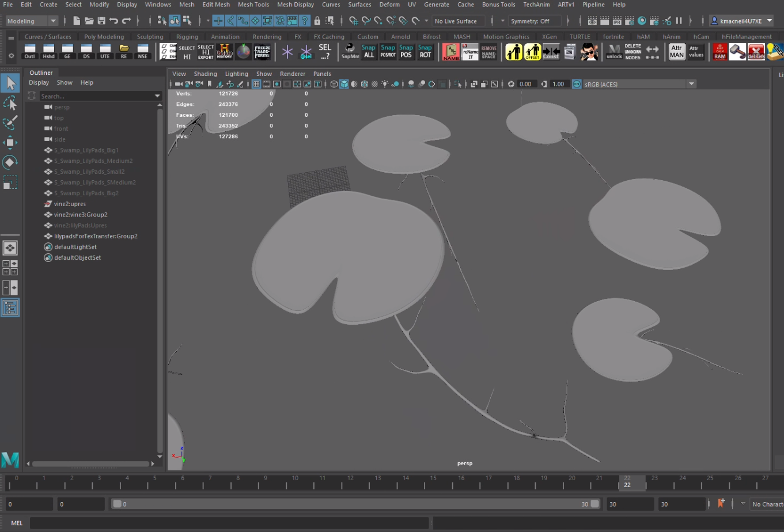This screenshot has width=784, height=532.
Task: Toggle the viewport grid display button
Action: [x=256, y=84]
